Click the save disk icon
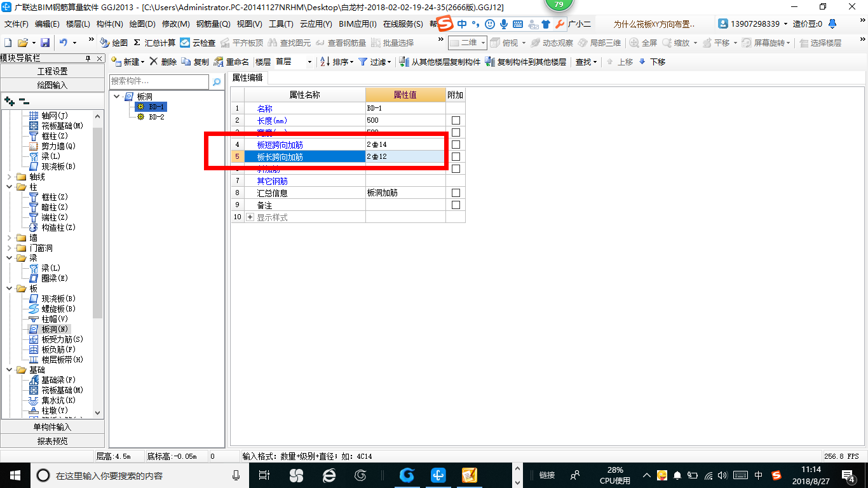Screen dimensions: 868x488 (x=45, y=43)
